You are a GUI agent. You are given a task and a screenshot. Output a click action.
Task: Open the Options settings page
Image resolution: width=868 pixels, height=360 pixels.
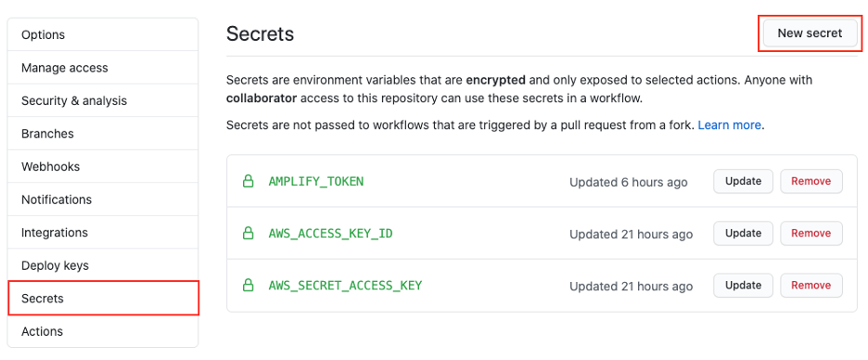tap(103, 34)
